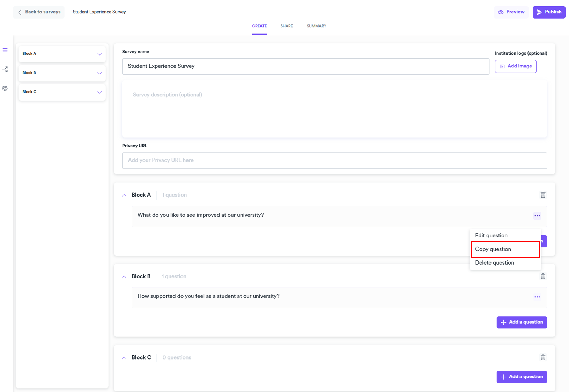This screenshot has height=392, width=569.
Task: Delete Block A using trash icon
Action: click(543, 195)
